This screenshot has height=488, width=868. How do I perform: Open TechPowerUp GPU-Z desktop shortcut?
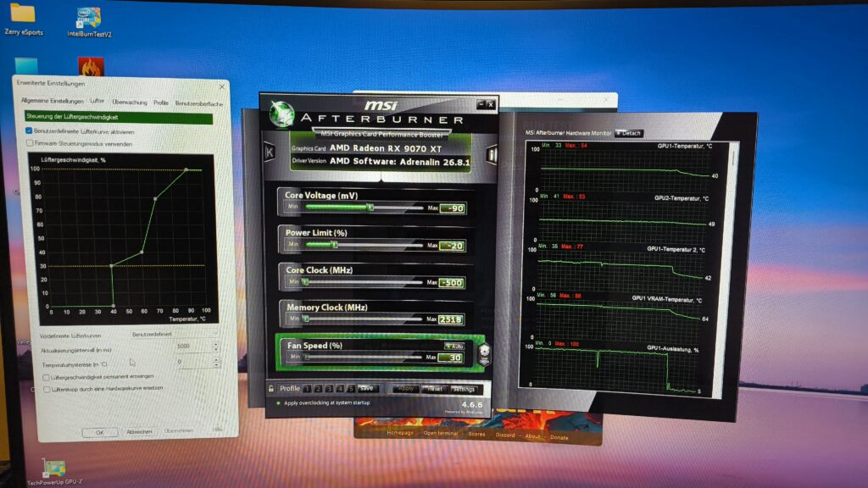(x=55, y=472)
